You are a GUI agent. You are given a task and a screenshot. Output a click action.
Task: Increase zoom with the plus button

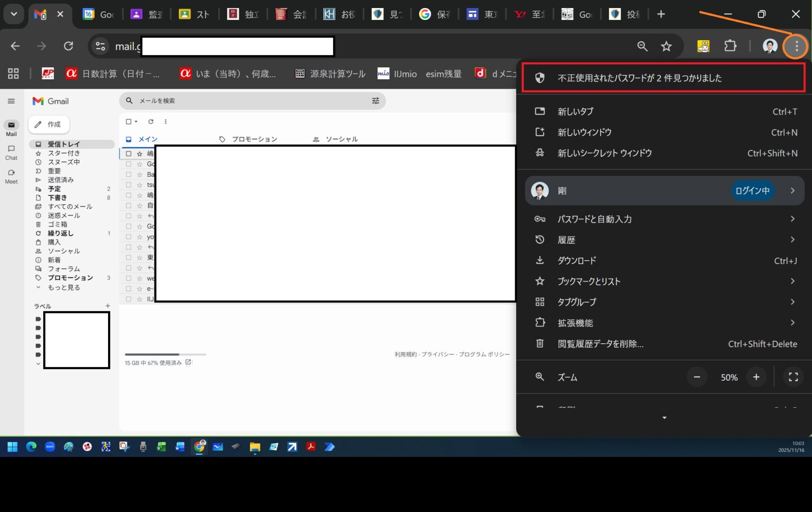pos(756,377)
